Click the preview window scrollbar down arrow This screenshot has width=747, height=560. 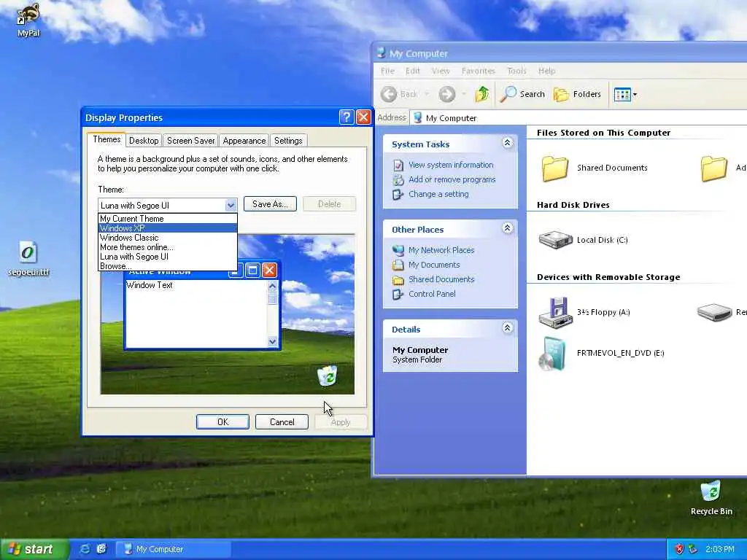point(273,341)
